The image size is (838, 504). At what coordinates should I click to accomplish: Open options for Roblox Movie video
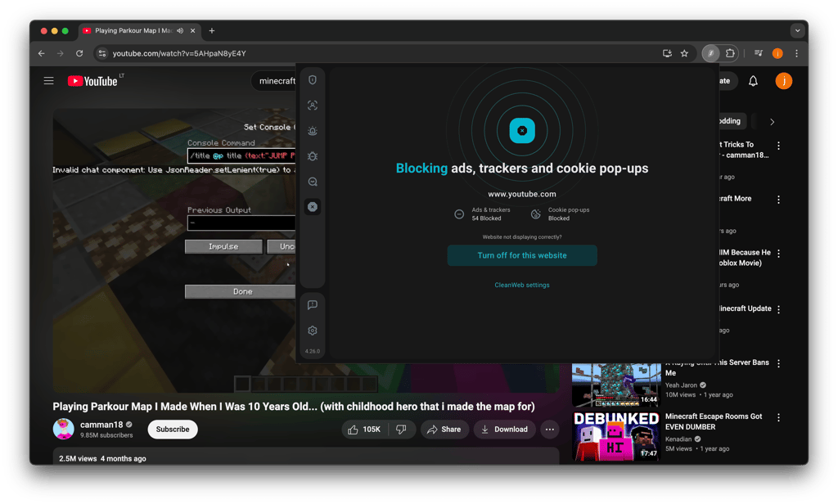click(x=779, y=254)
